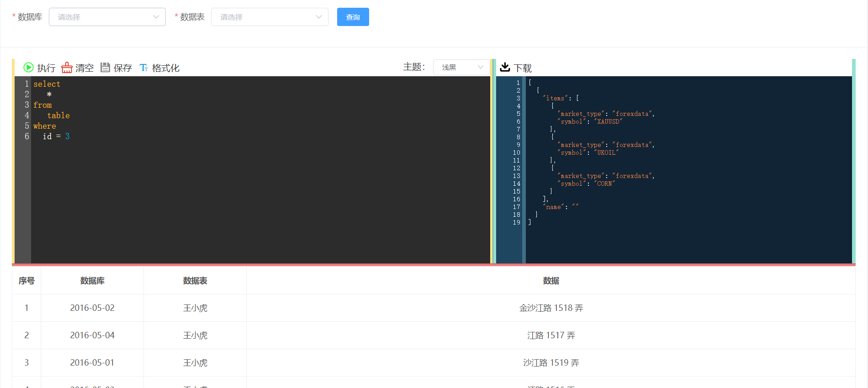Click the chevron arrow in 数据库 dropdown
868x388 pixels.
coord(156,17)
